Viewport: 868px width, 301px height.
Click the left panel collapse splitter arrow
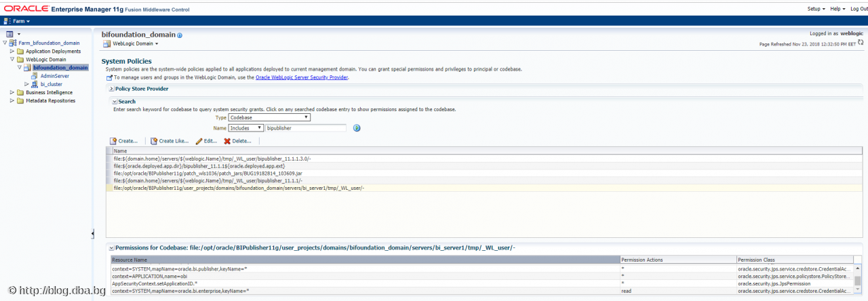click(92, 234)
